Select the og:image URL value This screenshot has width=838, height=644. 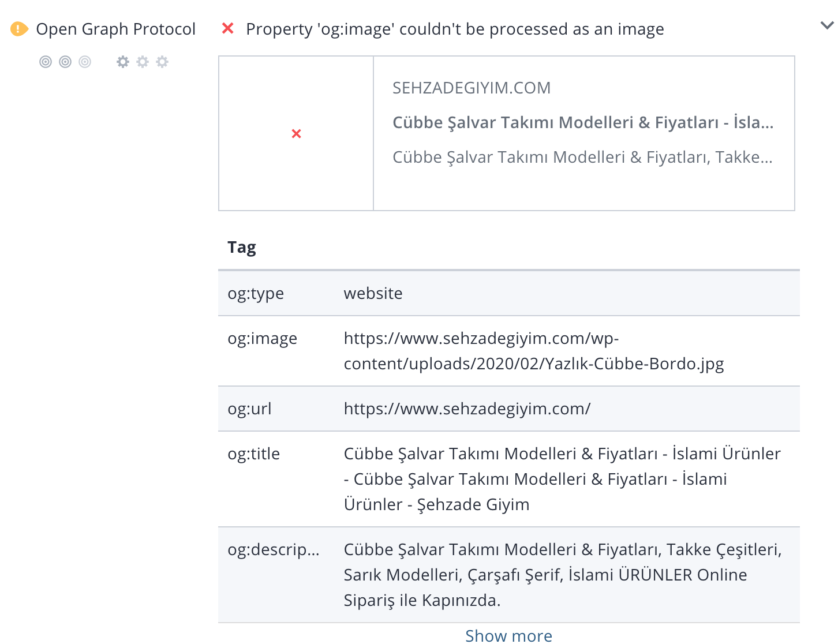(x=534, y=351)
